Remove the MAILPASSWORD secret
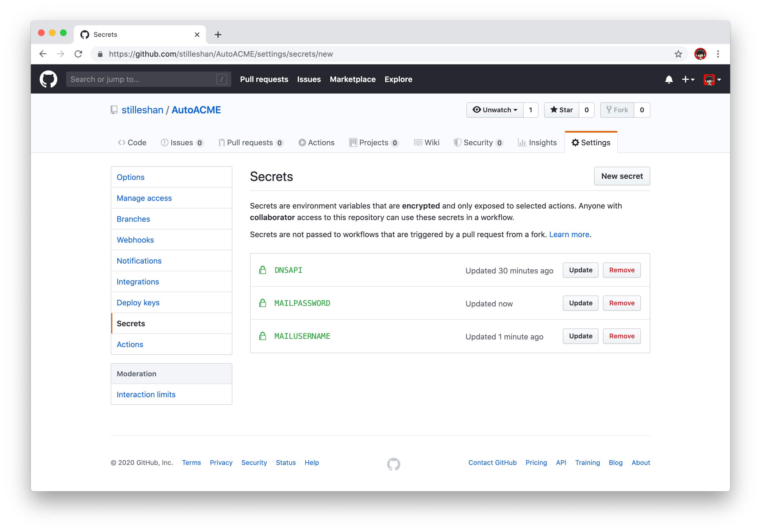Screen dimensions: 761x532 coord(621,303)
